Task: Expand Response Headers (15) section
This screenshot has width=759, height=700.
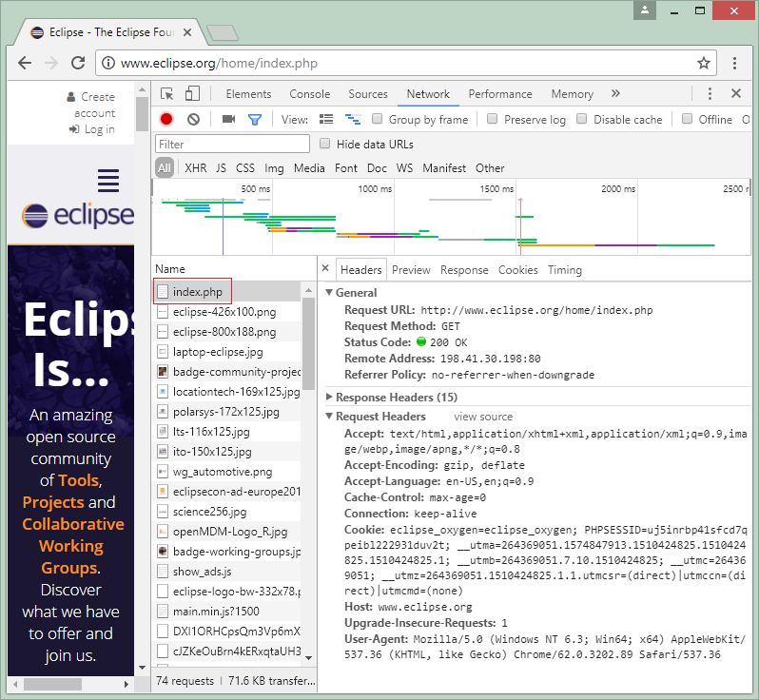Action: pos(329,397)
